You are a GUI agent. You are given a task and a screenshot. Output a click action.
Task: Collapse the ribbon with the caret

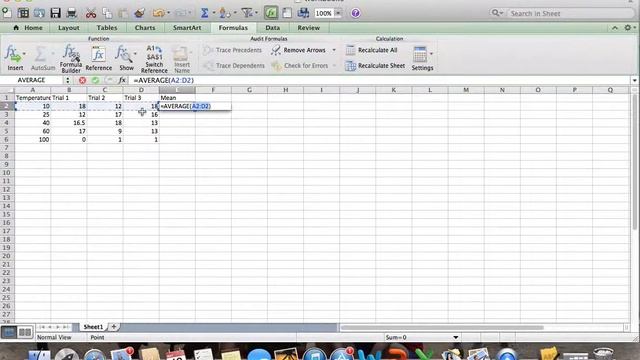[615, 28]
